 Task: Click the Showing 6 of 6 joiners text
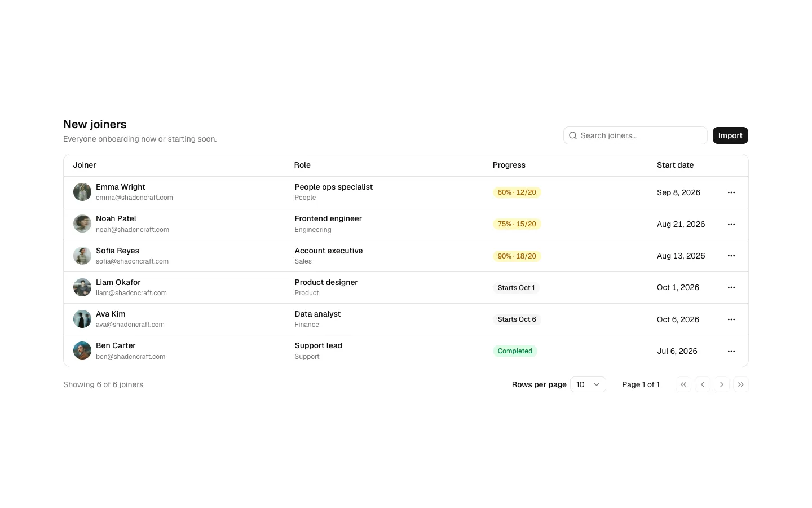click(103, 384)
